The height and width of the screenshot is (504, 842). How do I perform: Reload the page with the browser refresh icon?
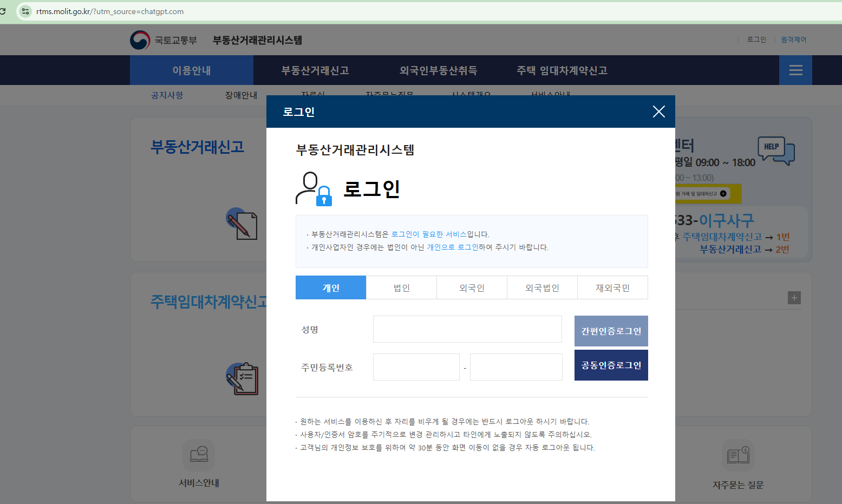point(4,11)
